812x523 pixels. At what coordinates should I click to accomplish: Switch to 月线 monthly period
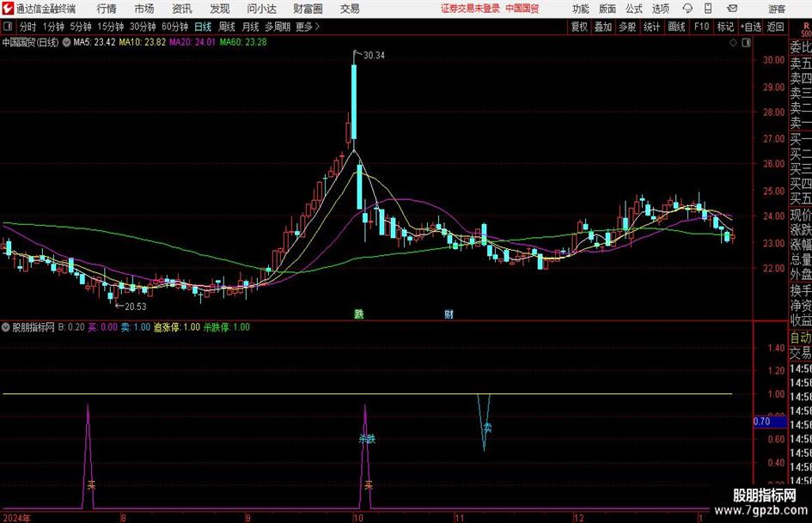pos(251,27)
